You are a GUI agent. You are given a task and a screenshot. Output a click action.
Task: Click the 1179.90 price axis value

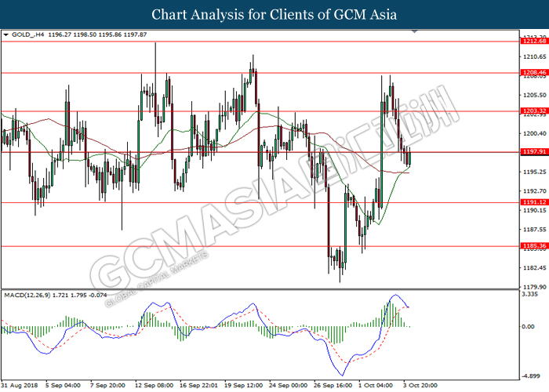coord(534,287)
